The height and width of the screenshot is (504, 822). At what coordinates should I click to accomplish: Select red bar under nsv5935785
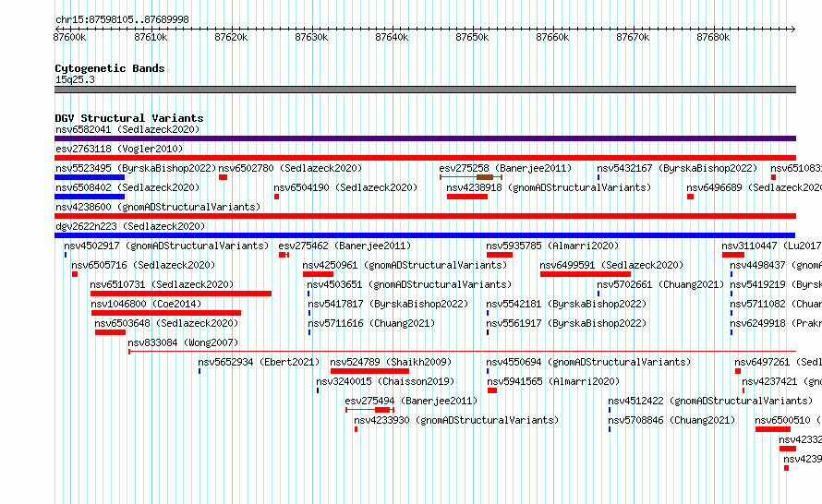coord(500,255)
